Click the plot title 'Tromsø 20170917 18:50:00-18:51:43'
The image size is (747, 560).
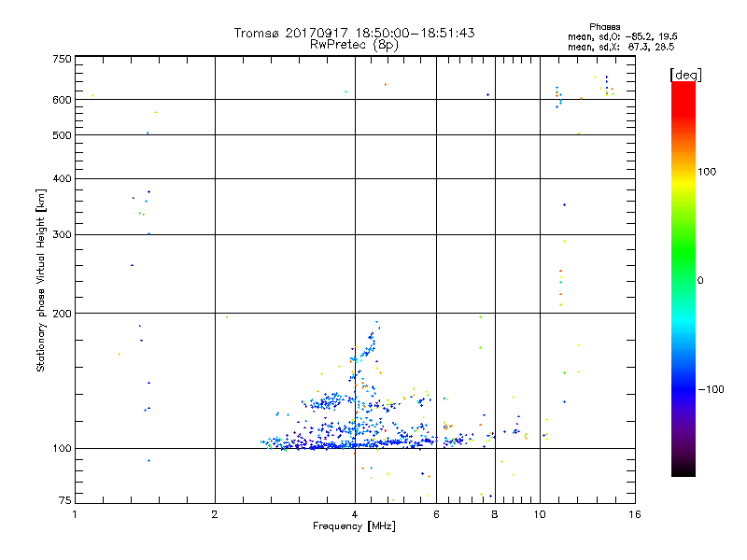[x=354, y=33]
